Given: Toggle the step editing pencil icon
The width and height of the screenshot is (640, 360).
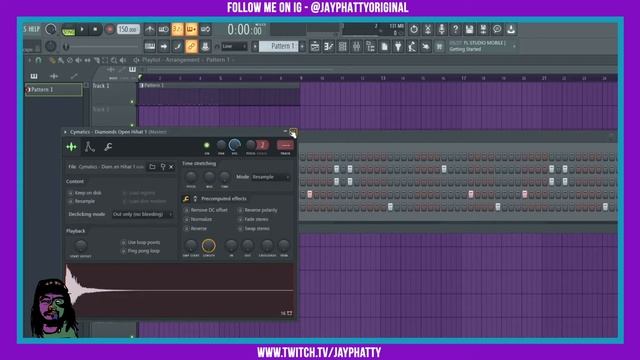Looking at the screenshot, I should (x=178, y=47).
